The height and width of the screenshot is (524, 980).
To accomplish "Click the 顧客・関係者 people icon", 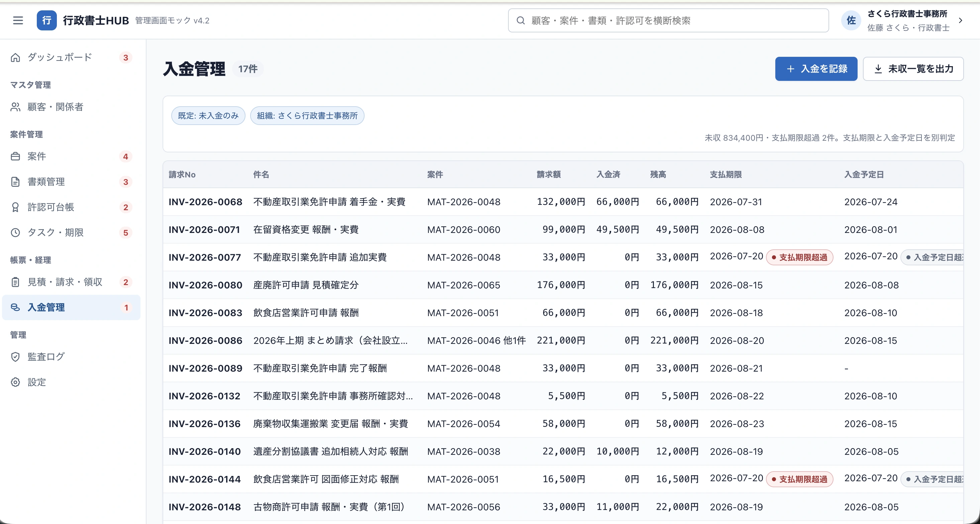I will [15, 107].
